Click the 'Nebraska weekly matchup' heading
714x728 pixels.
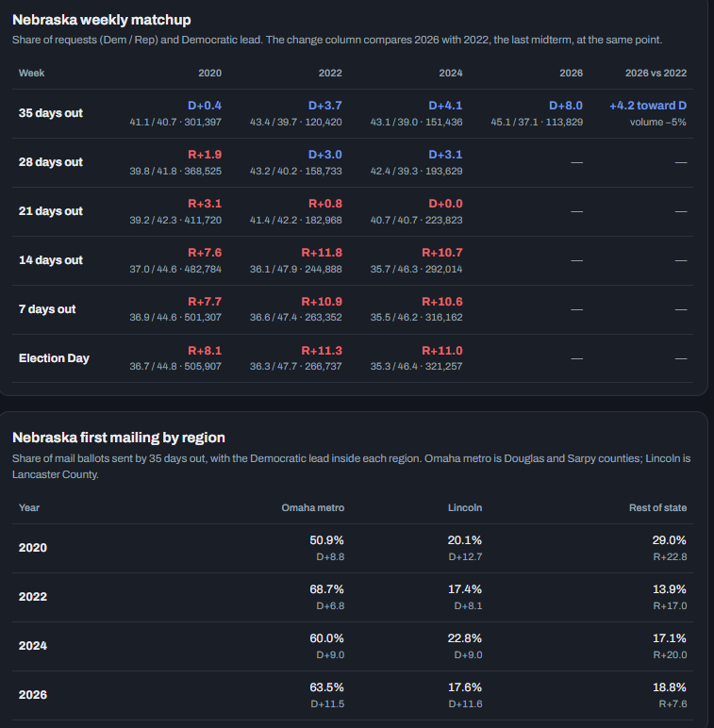(101, 20)
